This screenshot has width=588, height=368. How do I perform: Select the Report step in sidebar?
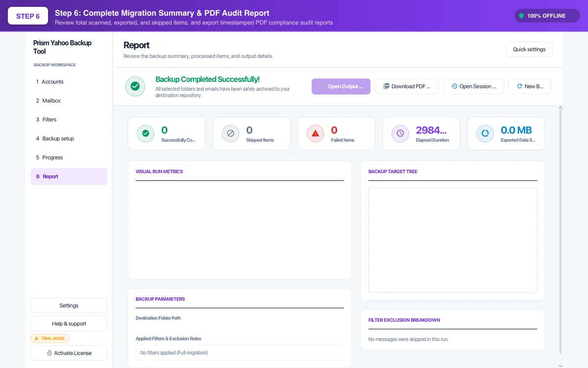(69, 177)
